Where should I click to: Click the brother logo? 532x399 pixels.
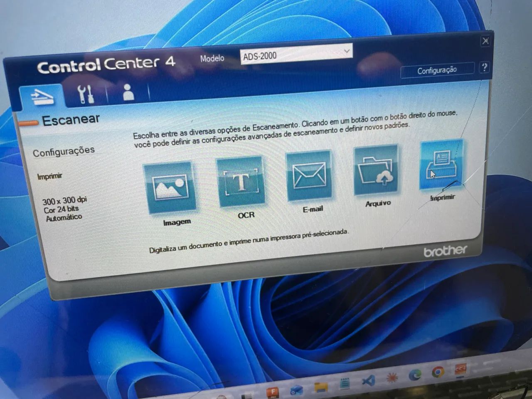click(x=445, y=251)
